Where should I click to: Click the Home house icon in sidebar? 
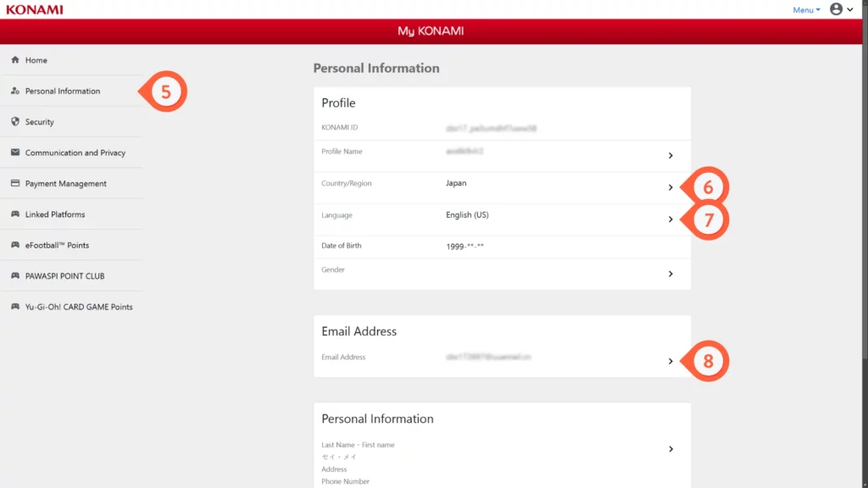(x=15, y=60)
